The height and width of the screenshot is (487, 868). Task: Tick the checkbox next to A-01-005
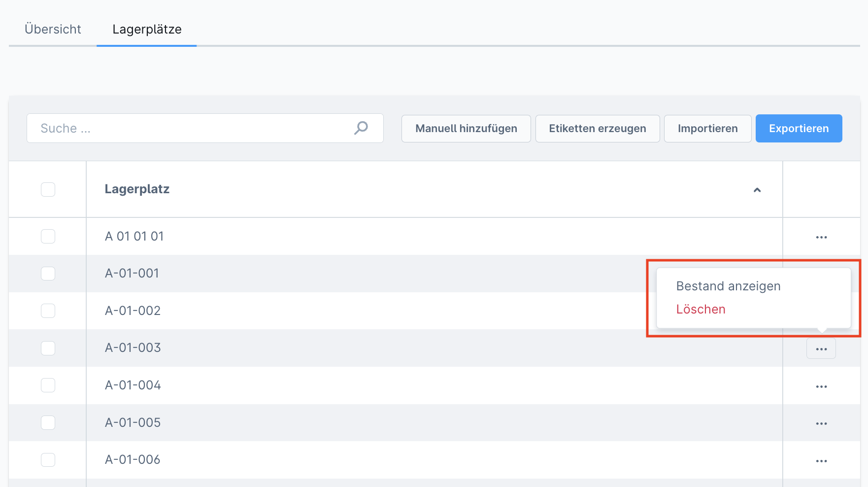[48, 422]
